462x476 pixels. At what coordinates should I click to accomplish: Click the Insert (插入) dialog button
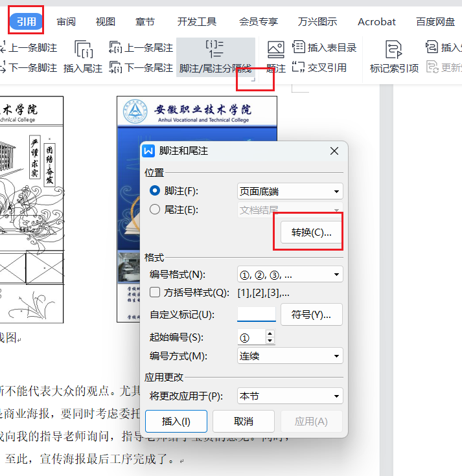click(176, 421)
